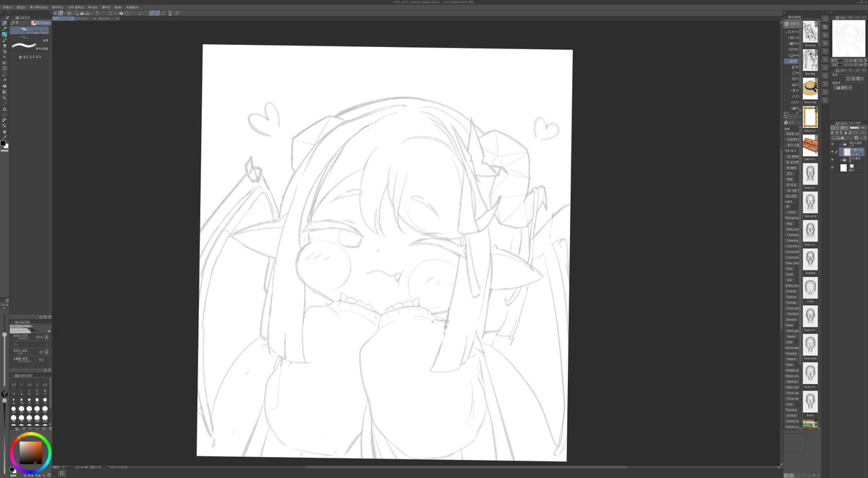Hide the selected raster layer eye icon

coord(832,152)
